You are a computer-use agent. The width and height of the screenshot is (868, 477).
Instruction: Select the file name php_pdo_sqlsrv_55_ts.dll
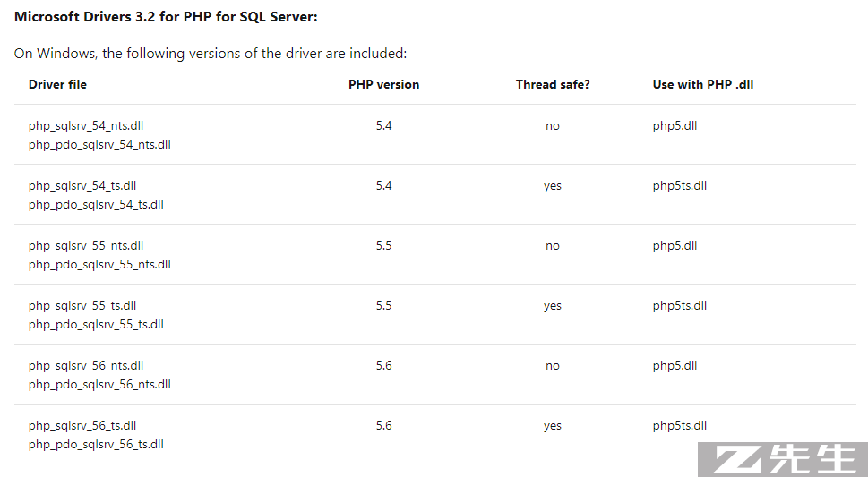pyautogui.click(x=97, y=325)
